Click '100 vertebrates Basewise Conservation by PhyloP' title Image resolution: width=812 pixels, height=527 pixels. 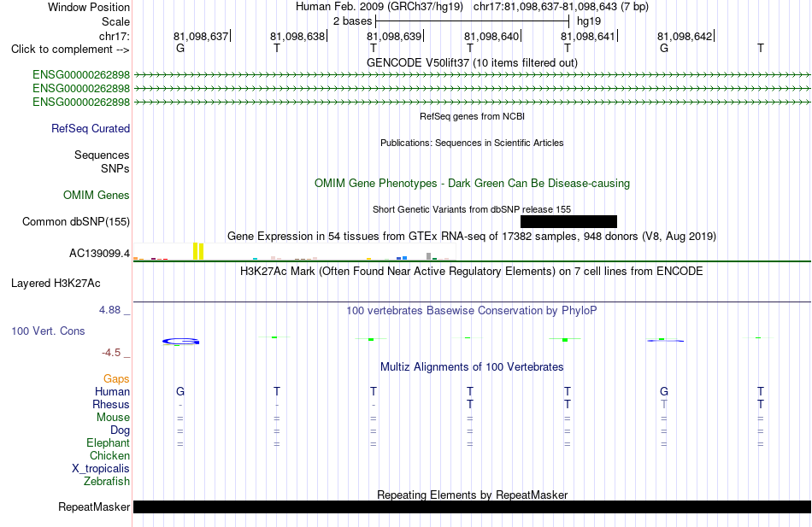(472, 311)
